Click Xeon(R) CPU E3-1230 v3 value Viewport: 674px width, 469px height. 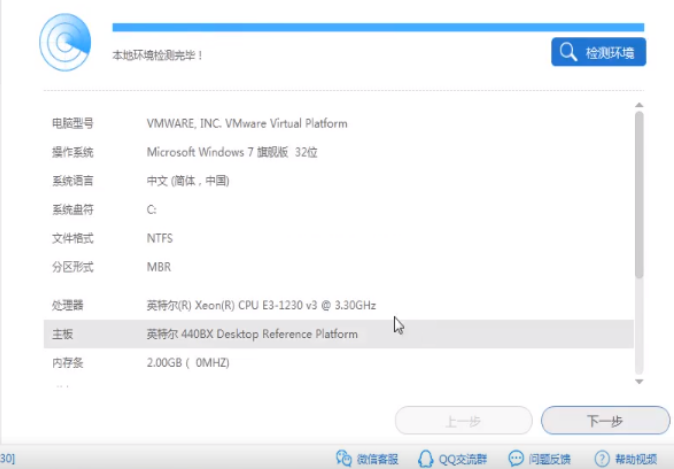(x=261, y=305)
